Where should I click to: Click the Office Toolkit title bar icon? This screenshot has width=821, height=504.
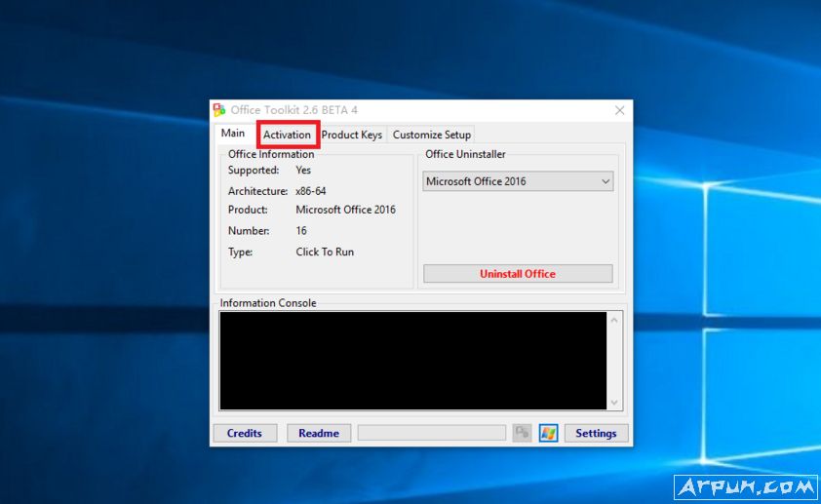click(219, 110)
